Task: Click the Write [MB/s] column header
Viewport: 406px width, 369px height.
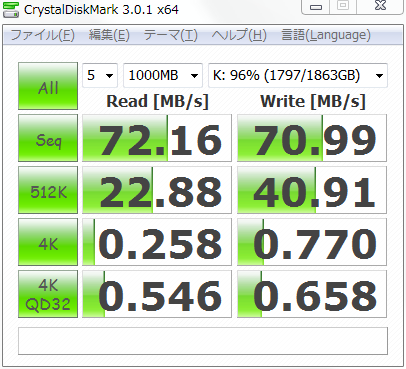Action: click(x=313, y=101)
